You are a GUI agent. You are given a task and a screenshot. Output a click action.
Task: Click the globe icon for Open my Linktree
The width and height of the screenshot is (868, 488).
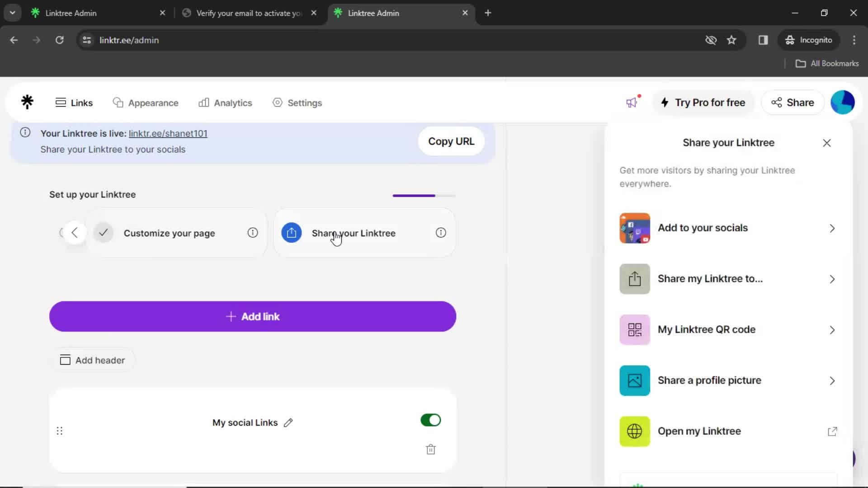pos(635,432)
